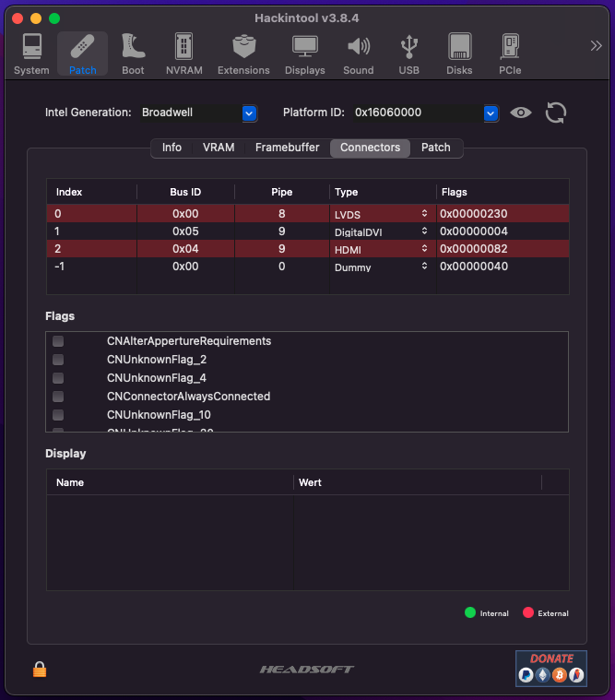Enable CNUnknownFlag_2 checkbox
This screenshot has width=615, height=700.
(x=58, y=360)
